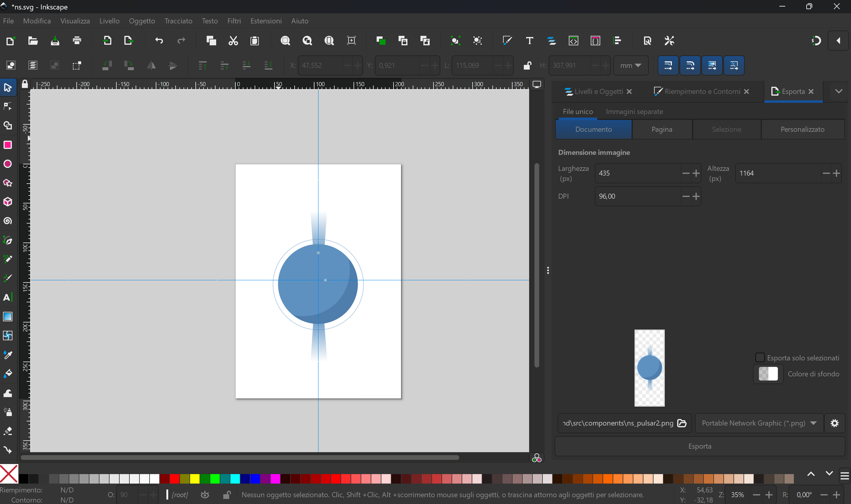This screenshot has width=851, height=504.
Task: Open the Align and distribute icon
Action: tap(617, 41)
